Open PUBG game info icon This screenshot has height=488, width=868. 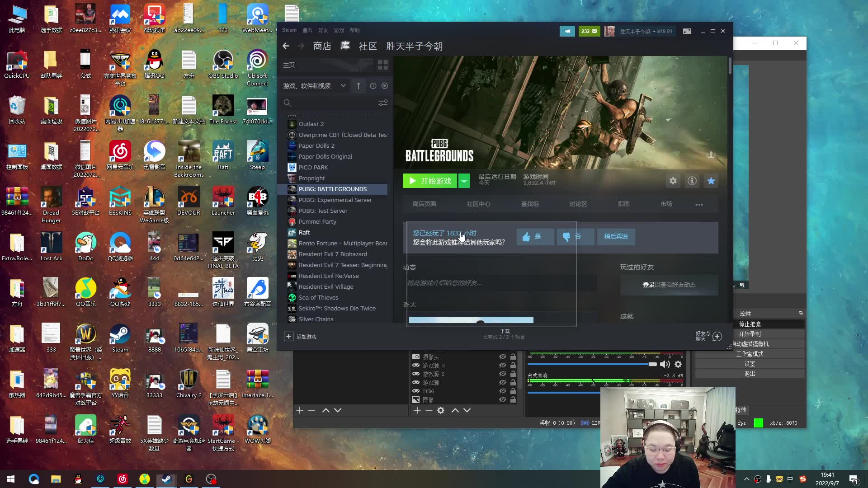(692, 181)
